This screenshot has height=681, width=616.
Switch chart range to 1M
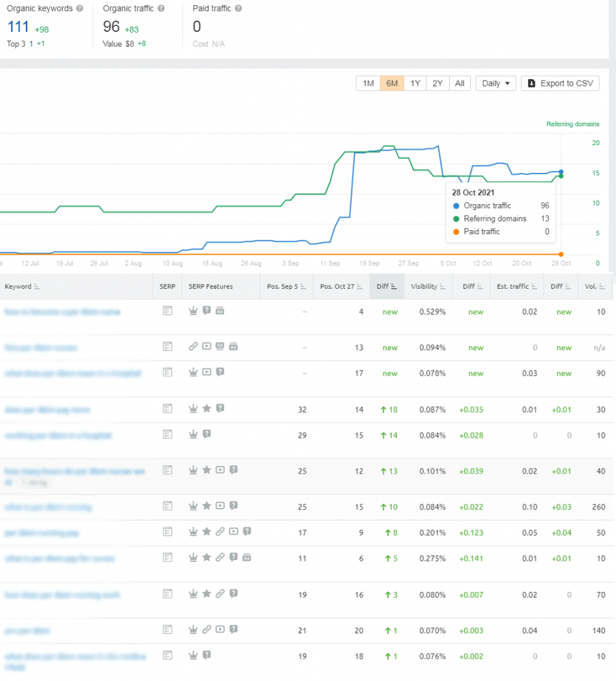coord(368,83)
